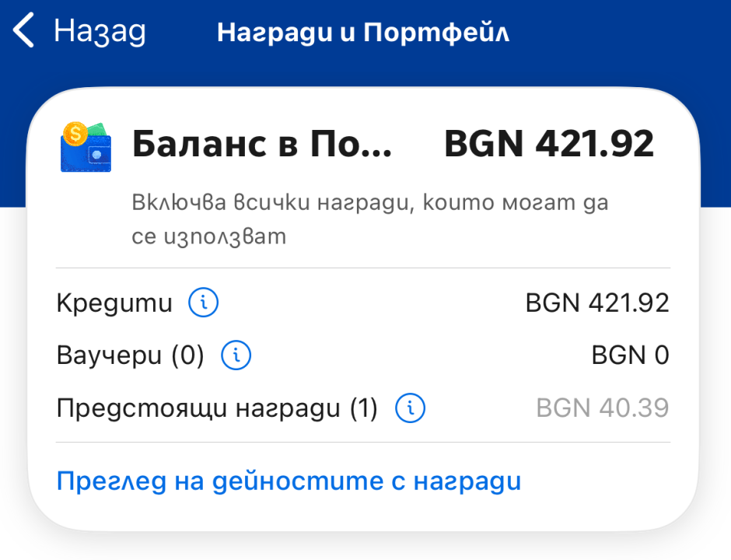The height and width of the screenshot is (560, 731).
Task: Tap the back chevron arrow
Action: (24, 33)
